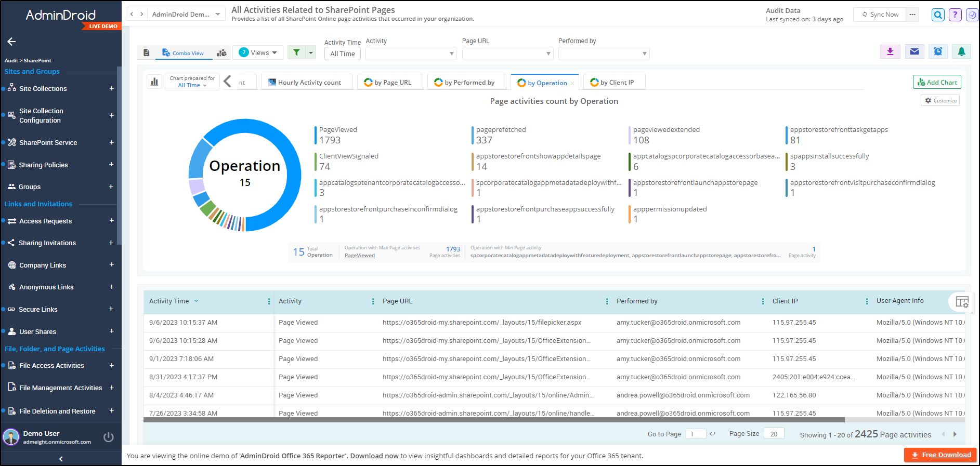The image size is (980, 466).
Task: Open Chart prepared for All Time dropdown
Action: click(192, 82)
